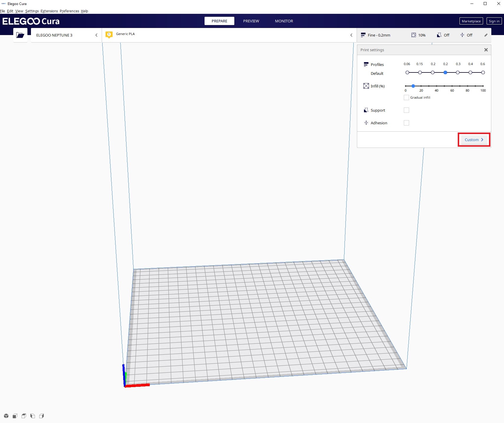Click the Infill (%) crosshatch icon
The width and height of the screenshot is (504, 423).
[x=366, y=86]
